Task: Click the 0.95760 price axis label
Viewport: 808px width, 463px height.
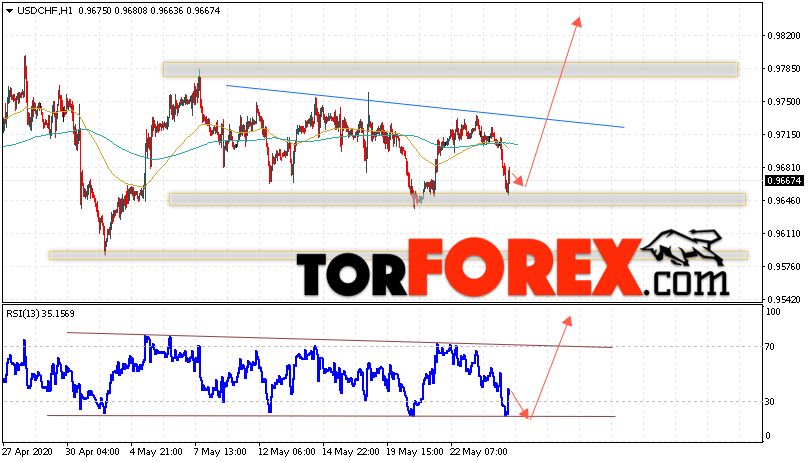Action: tap(784, 267)
